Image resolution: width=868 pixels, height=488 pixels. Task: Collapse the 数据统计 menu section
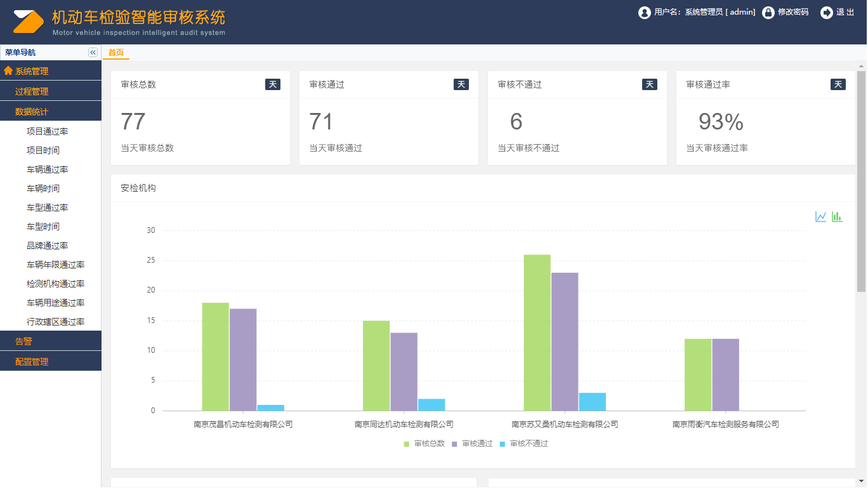(x=32, y=112)
